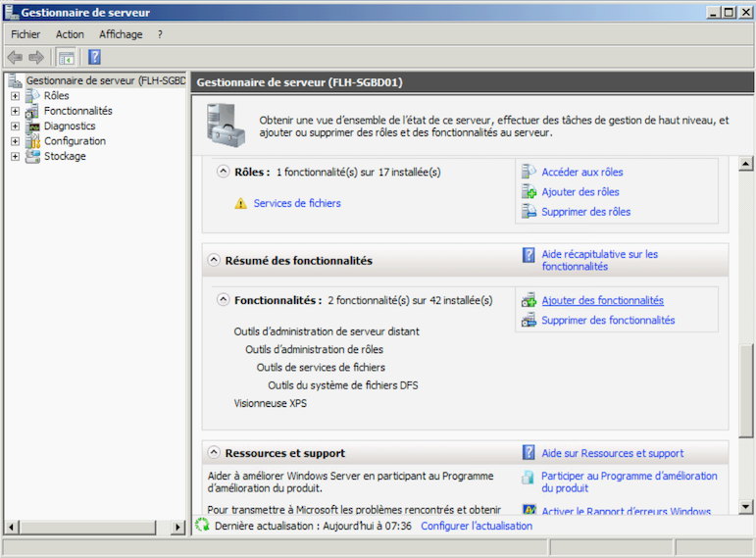
Task: Select the Stockage tree item label
Action: tap(65, 156)
